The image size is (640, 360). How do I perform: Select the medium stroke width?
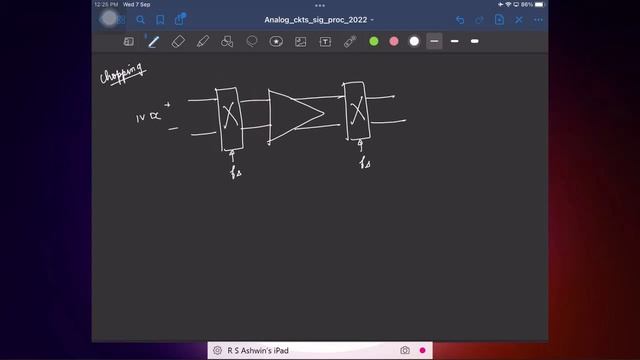click(454, 42)
